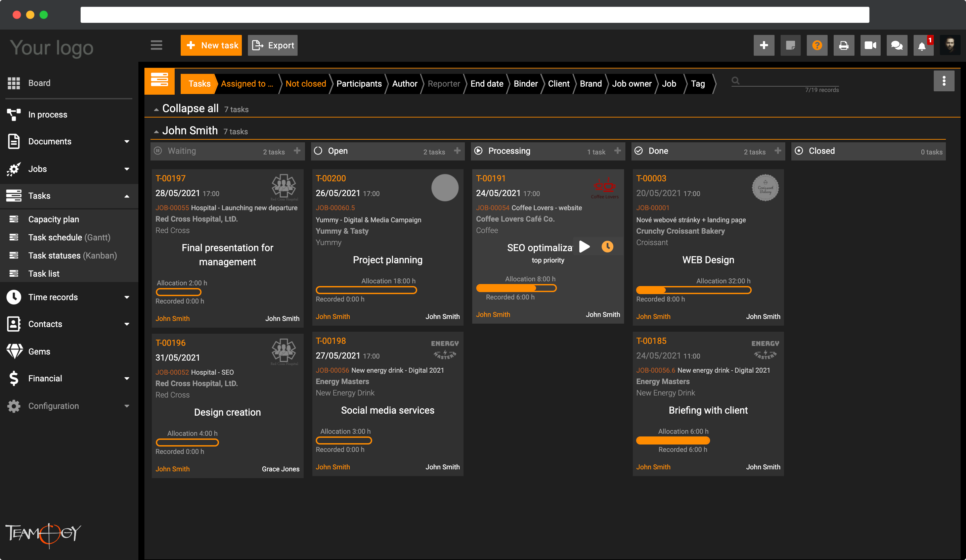Image resolution: width=966 pixels, height=560 pixels.
Task: Toggle the hamburger sidebar menu icon
Action: 157,45
